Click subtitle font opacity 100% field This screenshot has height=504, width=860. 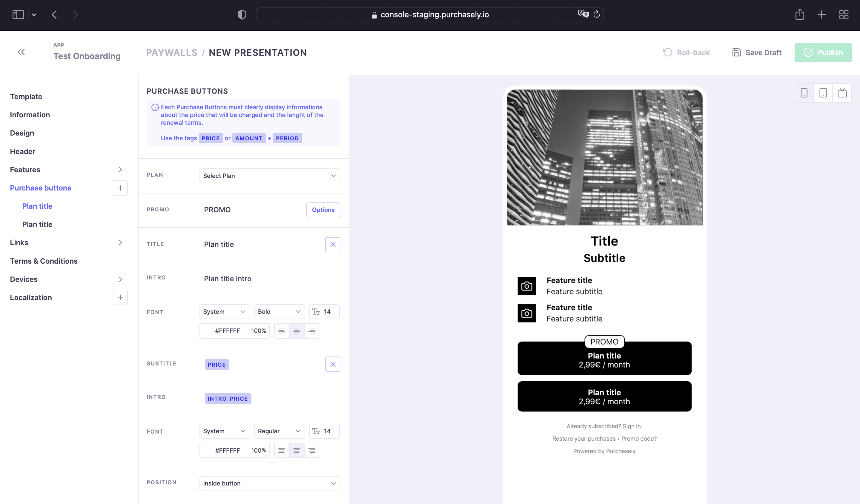click(x=258, y=451)
